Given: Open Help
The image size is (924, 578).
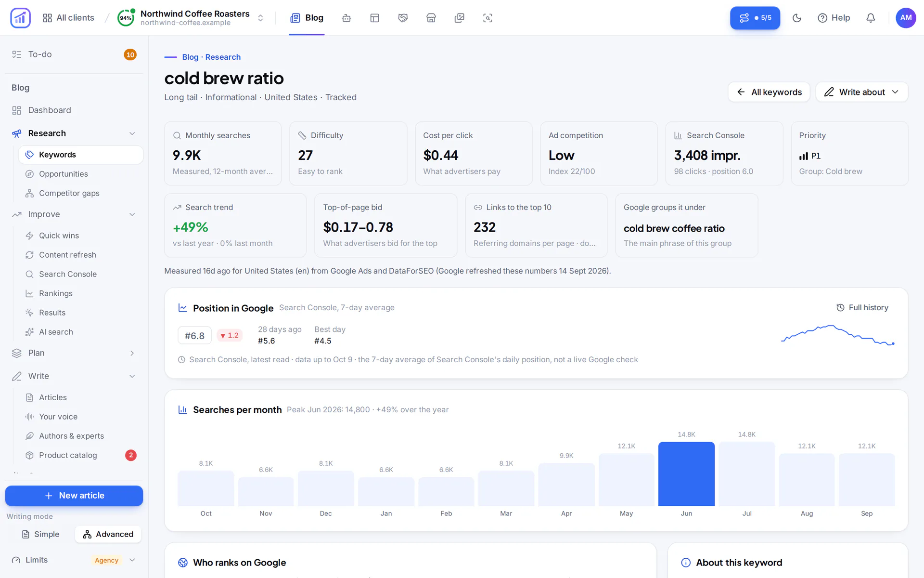Looking at the screenshot, I should (834, 18).
